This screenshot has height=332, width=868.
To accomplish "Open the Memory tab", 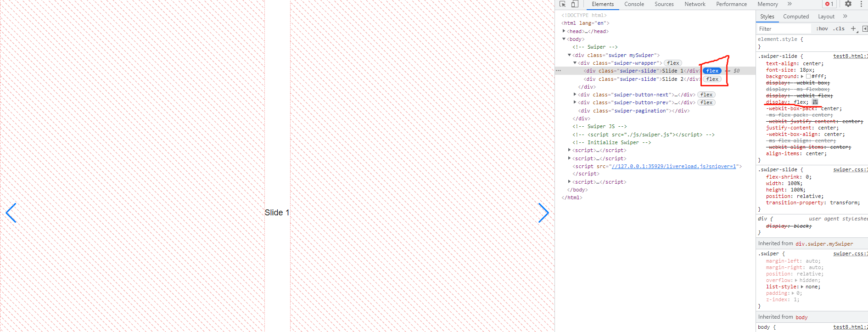I will (768, 4).
